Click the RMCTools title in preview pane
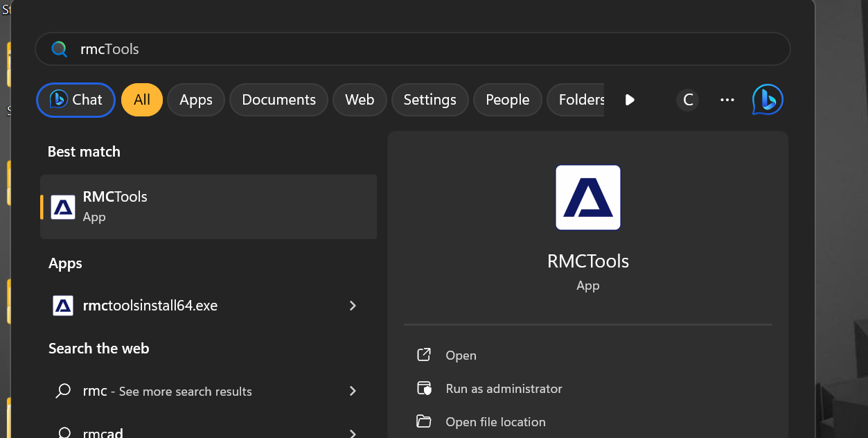Screen dimensions: 868x438 (588, 261)
